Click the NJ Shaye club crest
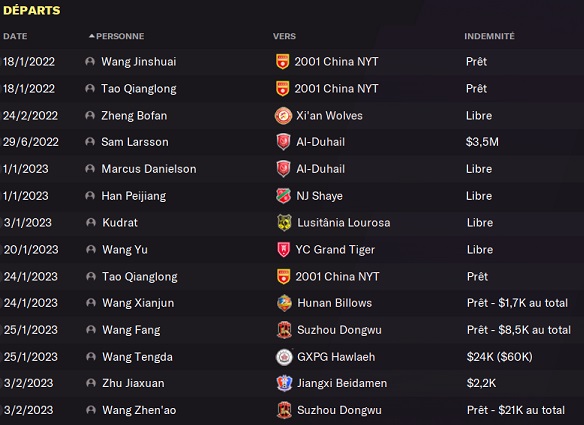584x425 pixels. coord(283,196)
